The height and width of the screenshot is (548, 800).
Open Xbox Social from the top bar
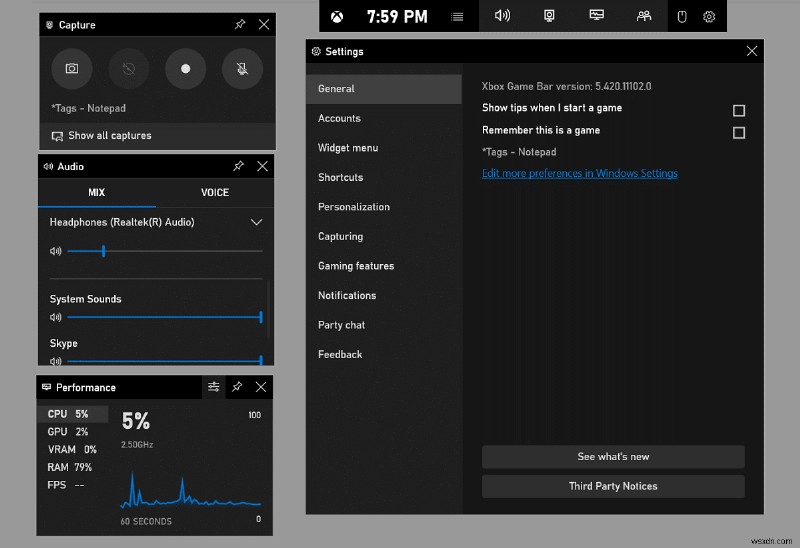tap(644, 16)
